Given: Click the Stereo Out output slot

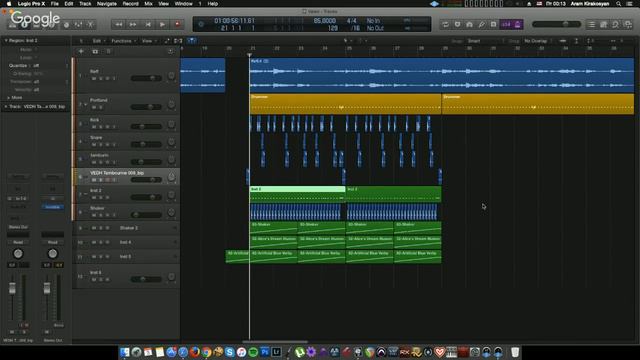Looking at the screenshot, I should click(18, 227).
